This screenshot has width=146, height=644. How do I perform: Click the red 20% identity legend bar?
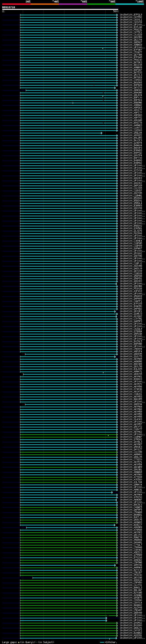(16, 4)
